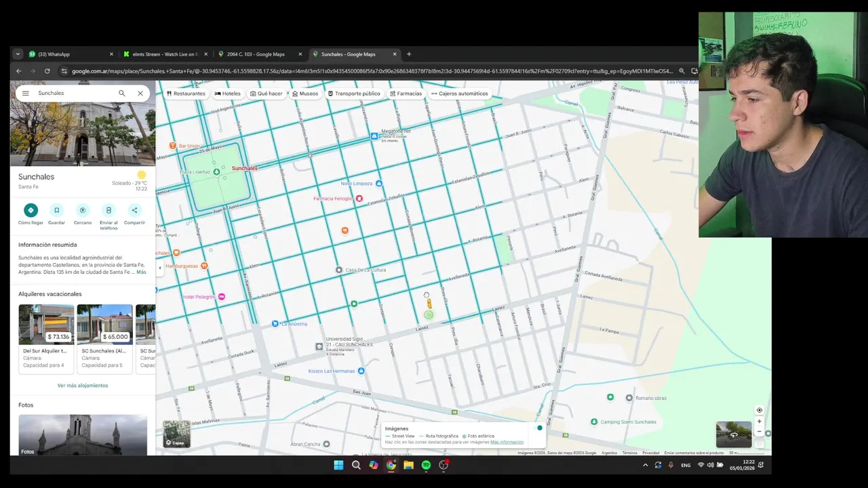Screen dimensions: 868x488
Task: Open the SC Sunchales $65.000 rental thumbnail
Action: click(104, 324)
